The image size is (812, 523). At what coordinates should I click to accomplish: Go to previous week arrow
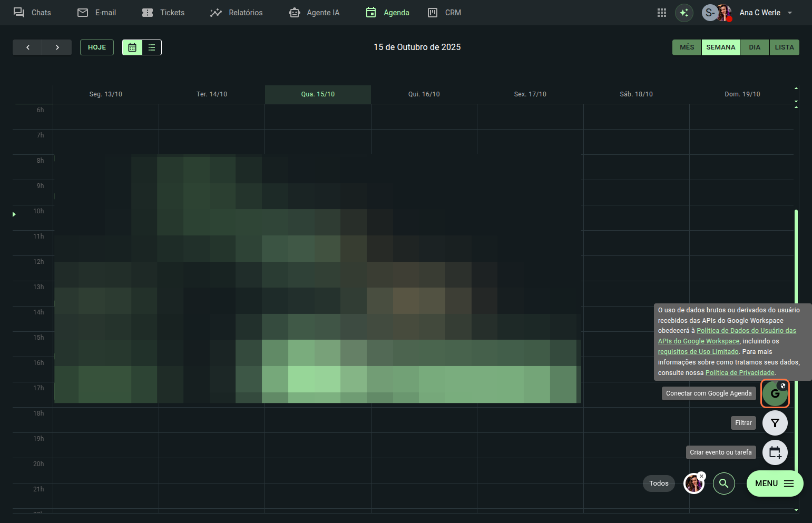click(x=27, y=47)
